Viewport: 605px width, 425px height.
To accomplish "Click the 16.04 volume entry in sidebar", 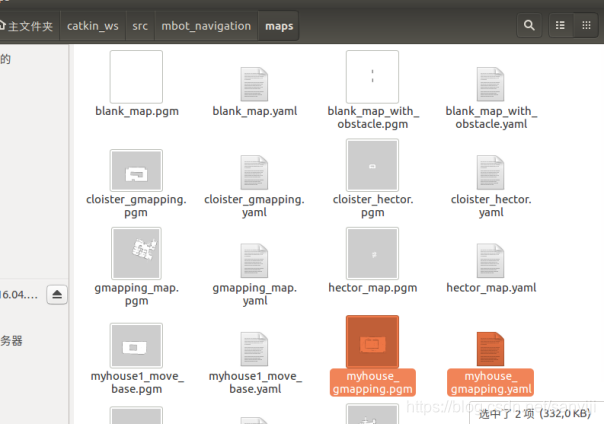I will 19,295.
